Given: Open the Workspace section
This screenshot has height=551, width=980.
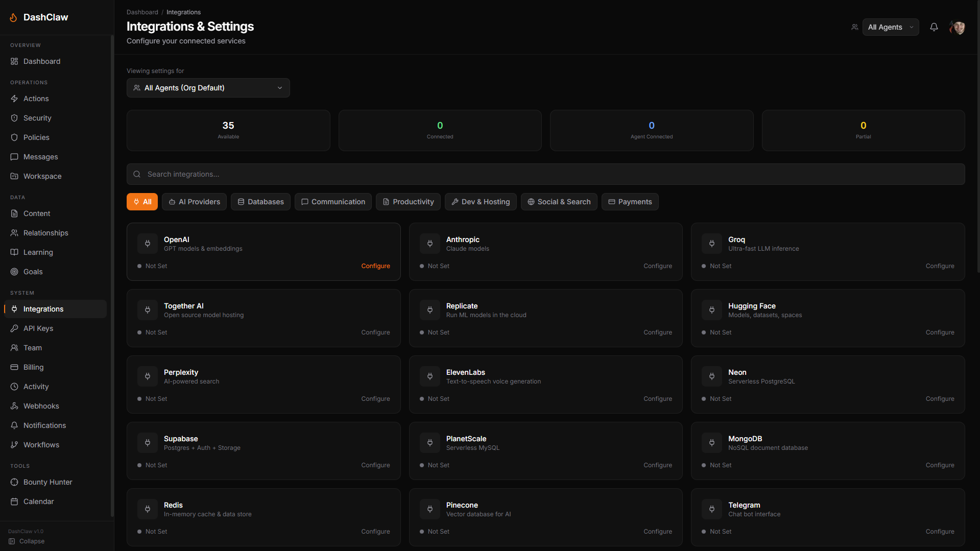Looking at the screenshot, I should click(55, 176).
